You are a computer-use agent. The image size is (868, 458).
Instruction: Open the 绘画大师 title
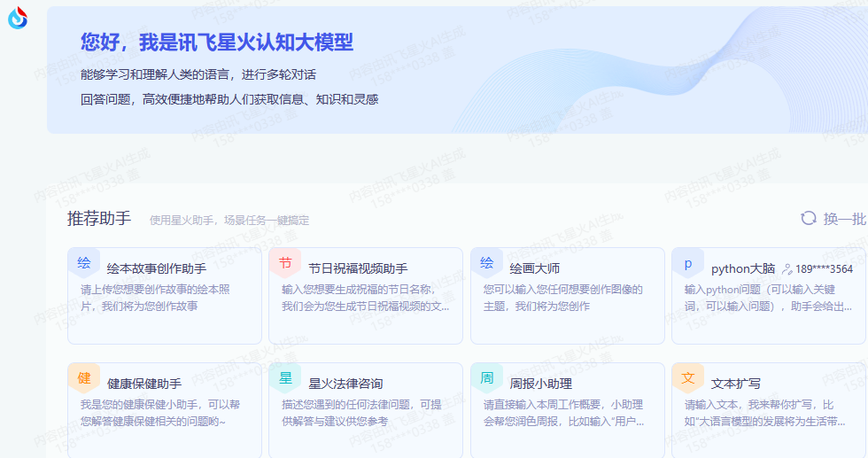click(534, 268)
